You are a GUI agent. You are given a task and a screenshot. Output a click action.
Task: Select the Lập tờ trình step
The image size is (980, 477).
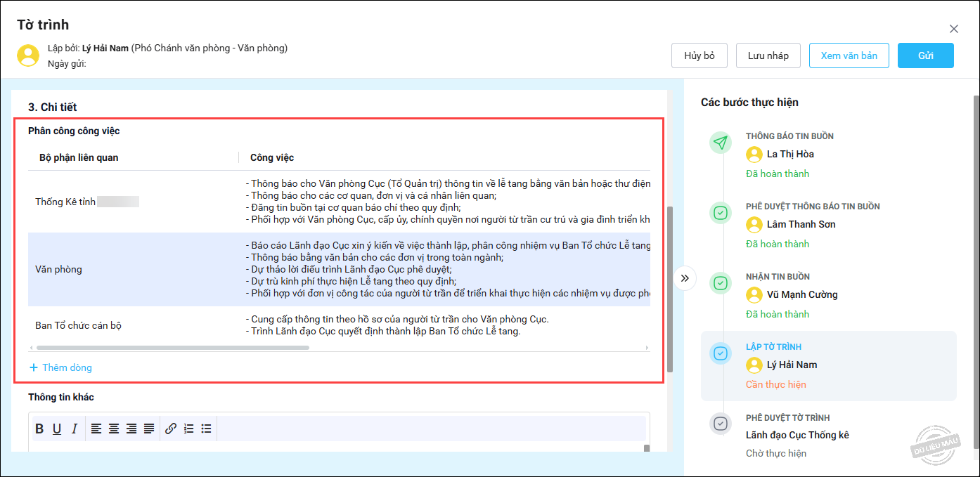tap(828, 365)
